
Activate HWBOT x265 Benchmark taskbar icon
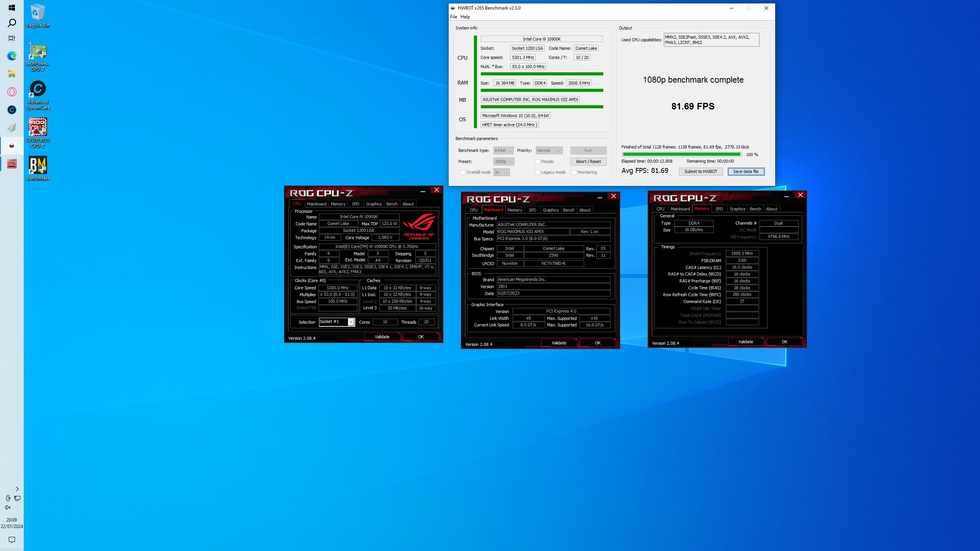(x=12, y=146)
